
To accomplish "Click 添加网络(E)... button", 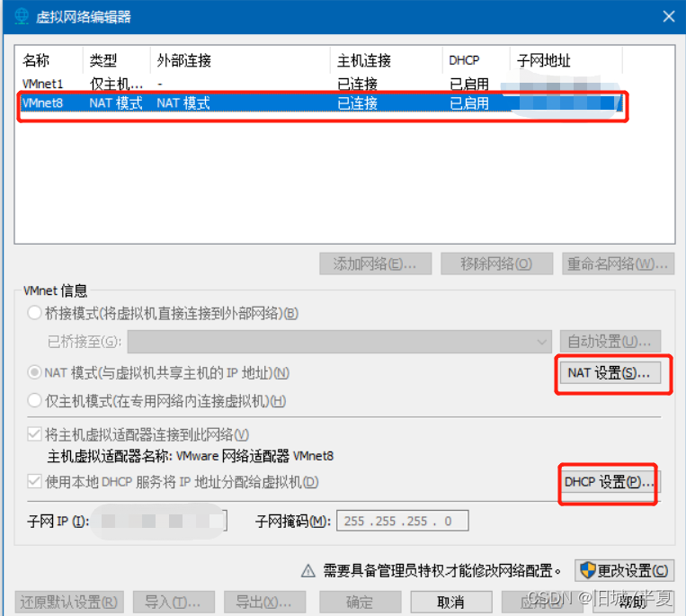I will (376, 263).
